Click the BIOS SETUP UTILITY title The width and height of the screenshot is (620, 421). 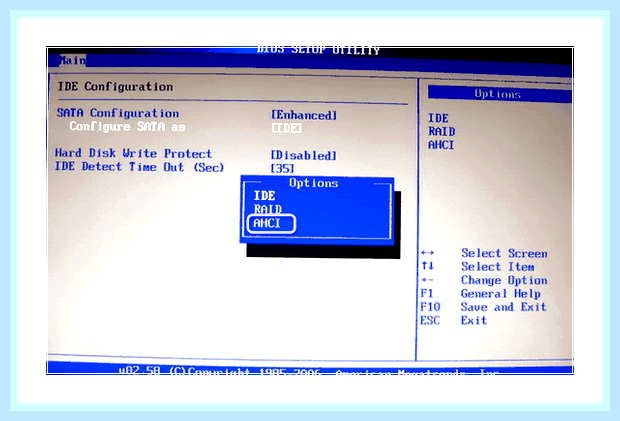[x=318, y=50]
